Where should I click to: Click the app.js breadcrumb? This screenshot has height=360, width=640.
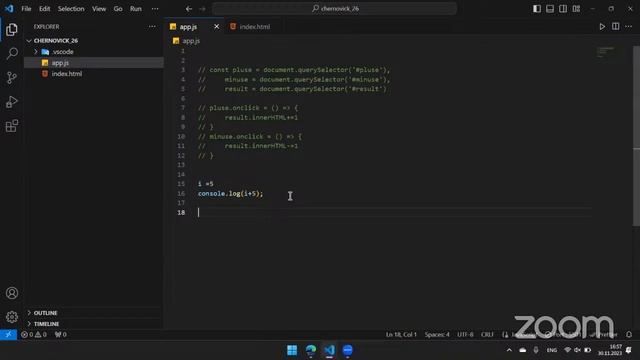pos(187,41)
